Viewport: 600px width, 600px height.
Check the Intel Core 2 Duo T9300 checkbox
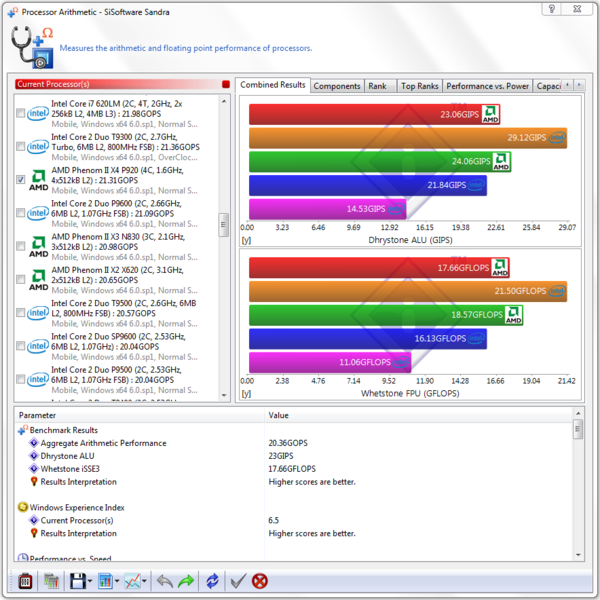click(x=21, y=147)
